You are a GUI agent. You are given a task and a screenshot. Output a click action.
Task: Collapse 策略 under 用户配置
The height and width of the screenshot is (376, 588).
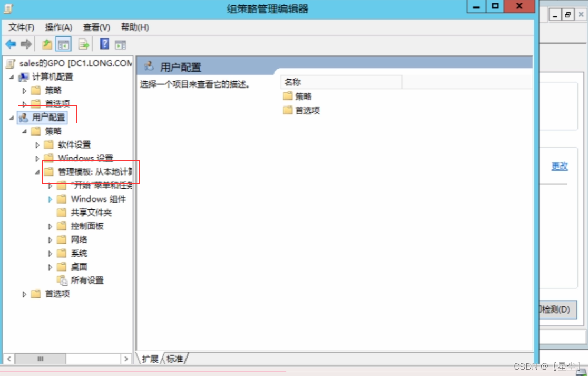[x=24, y=131]
